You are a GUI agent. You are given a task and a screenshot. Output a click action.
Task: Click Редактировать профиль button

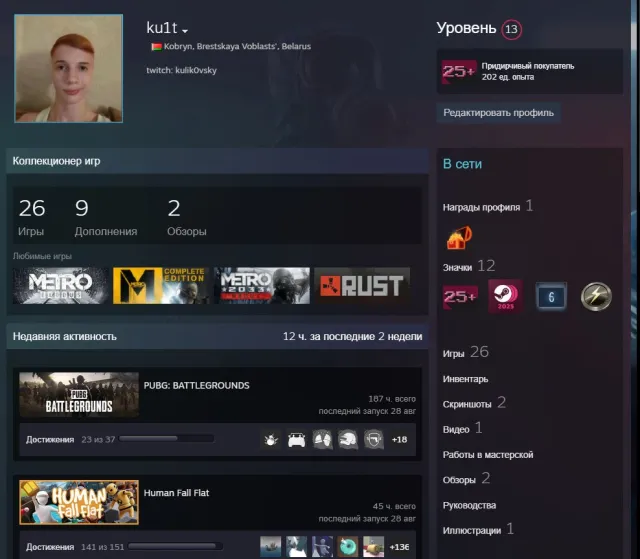pos(498,113)
